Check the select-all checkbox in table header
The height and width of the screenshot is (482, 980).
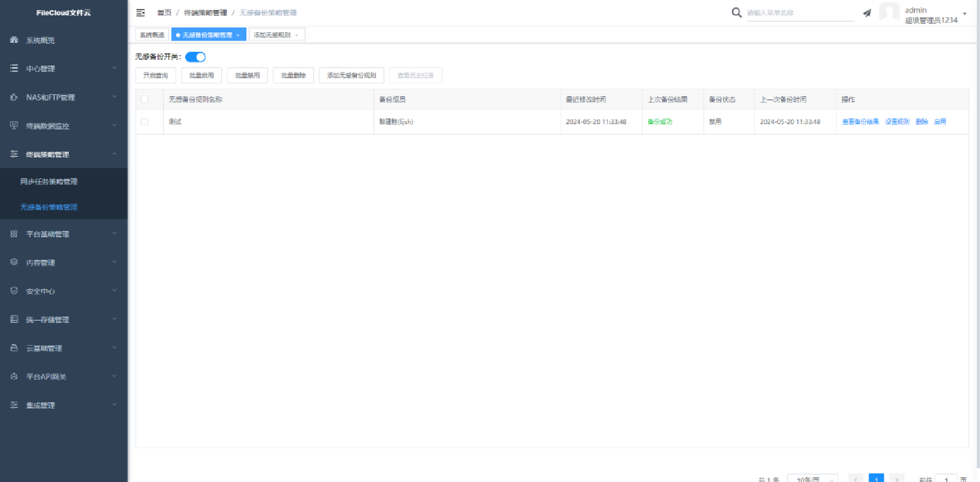pyautogui.click(x=144, y=99)
